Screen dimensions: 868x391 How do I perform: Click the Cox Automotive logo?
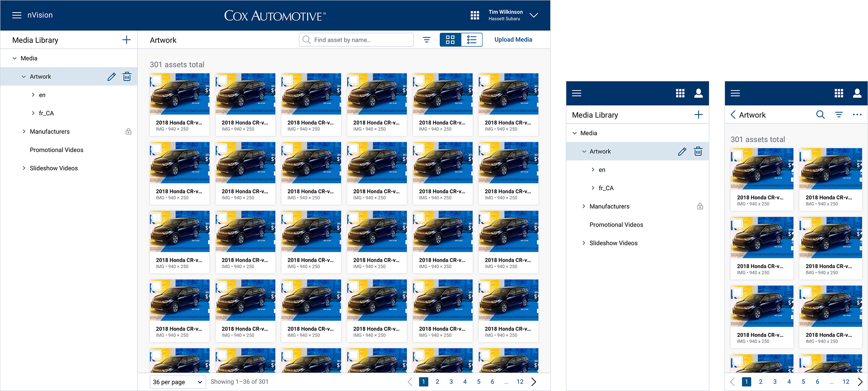tap(275, 16)
